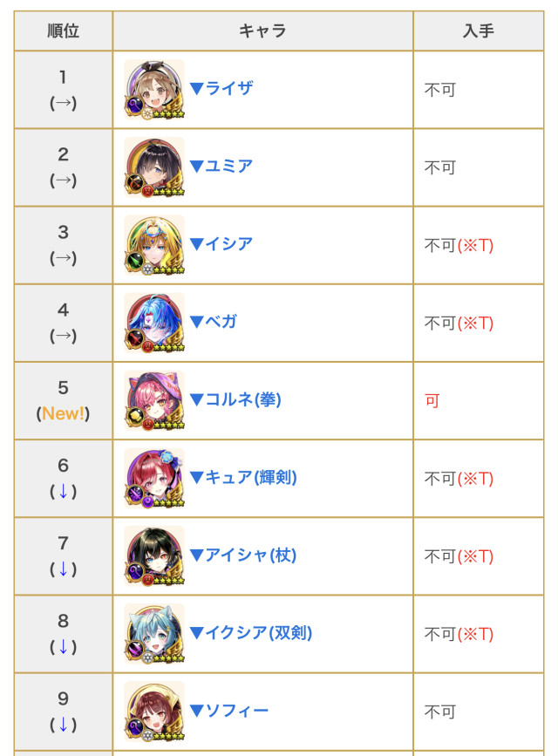This screenshot has height=756, width=558.
Task: Click Ryza's character portrait icon
Action: click(x=154, y=89)
